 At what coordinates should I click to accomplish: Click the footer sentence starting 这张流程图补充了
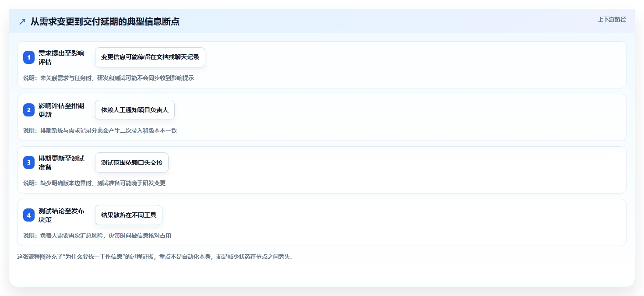coord(155,257)
